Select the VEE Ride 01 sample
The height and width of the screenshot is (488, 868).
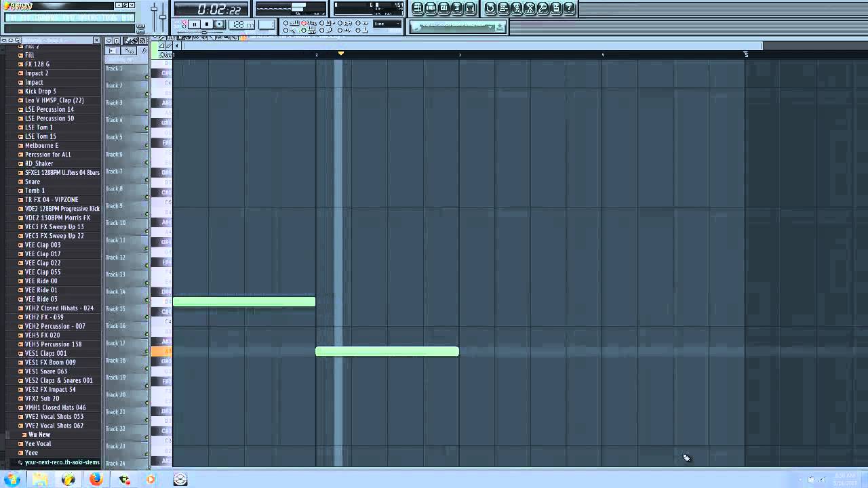click(x=41, y=290)
